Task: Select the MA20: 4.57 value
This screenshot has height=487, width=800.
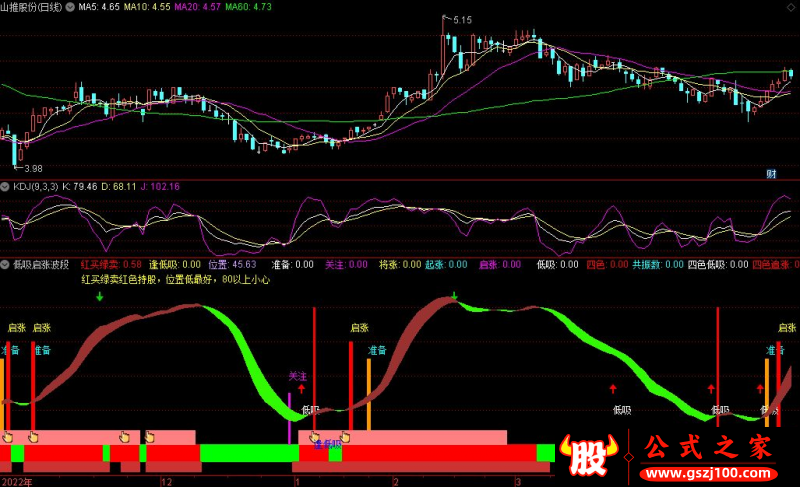Action: pos(197,7)
